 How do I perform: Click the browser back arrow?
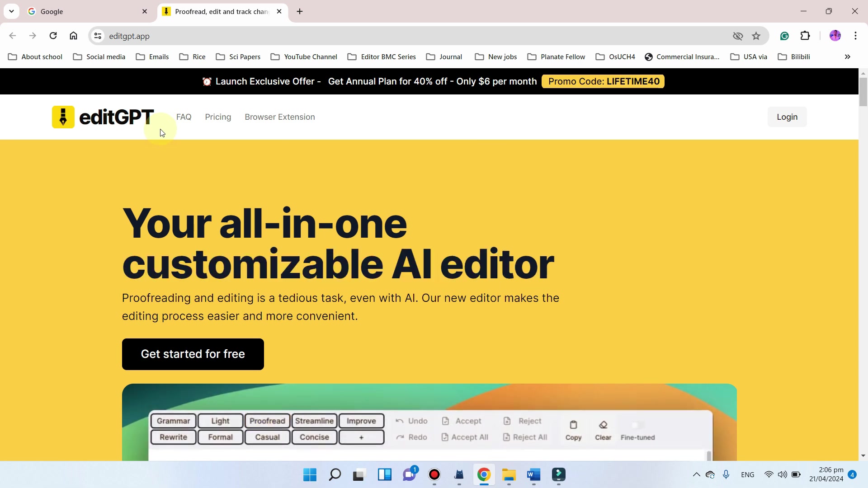13,36
